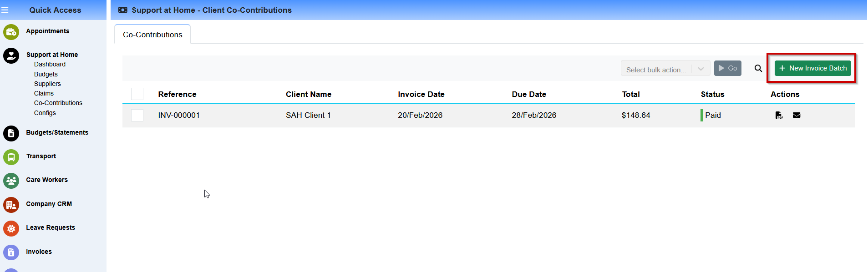Viewport: 868px width, 272px height.
Task: Open the Care Workers icon
Action: coord(11,181)
